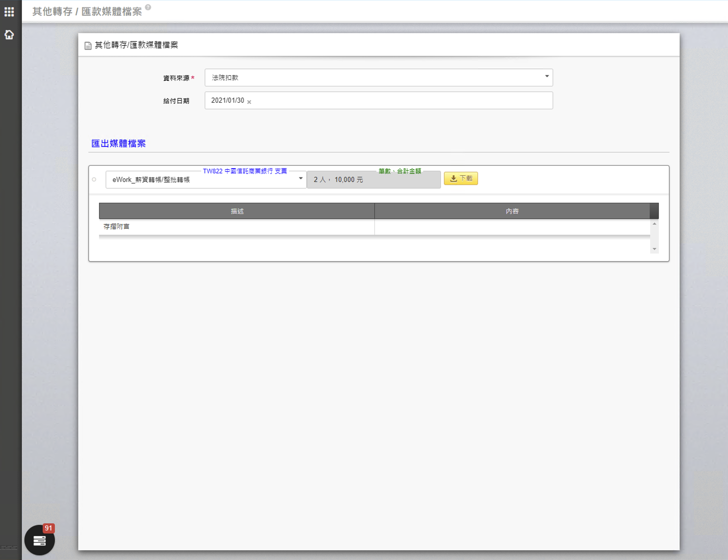Click the table scrollbar down arrow

tap(654, 249)
